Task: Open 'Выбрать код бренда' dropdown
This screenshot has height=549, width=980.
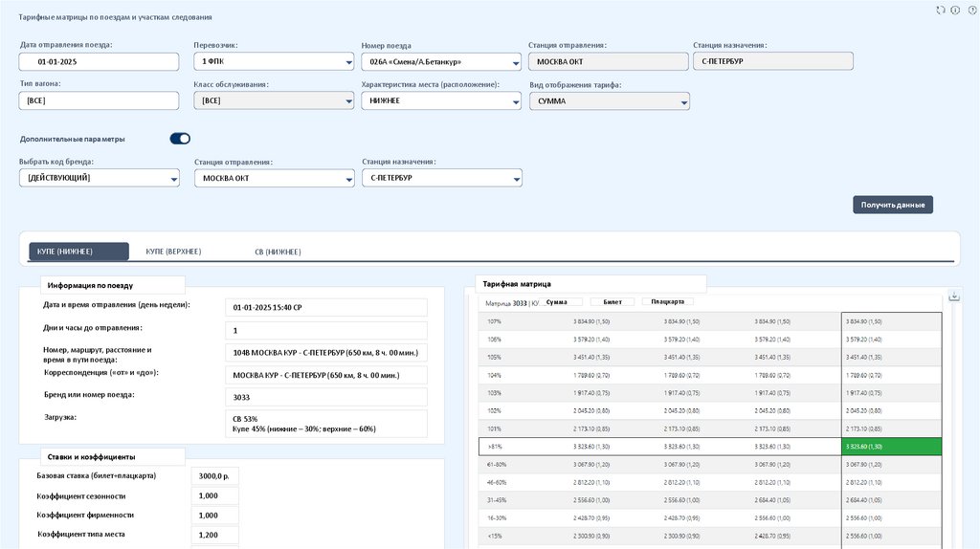Action: pyautogui.click(x=99, y=178)
